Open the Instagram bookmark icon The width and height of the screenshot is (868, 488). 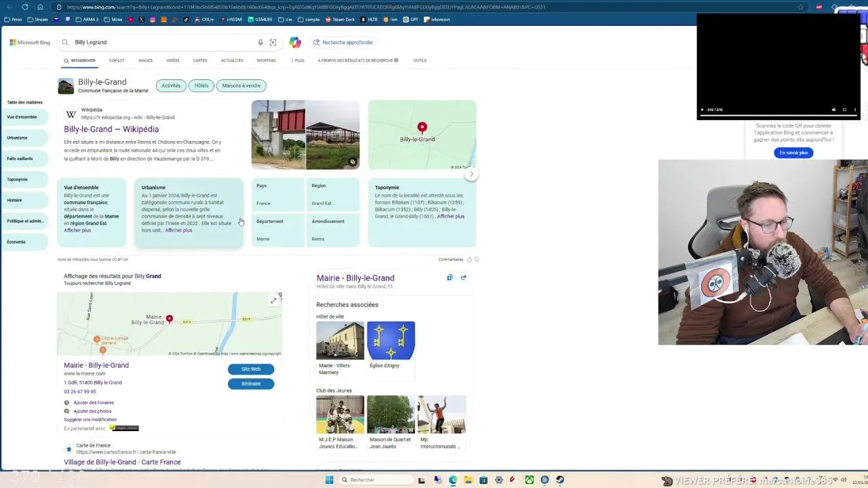[x=153, y=20]
